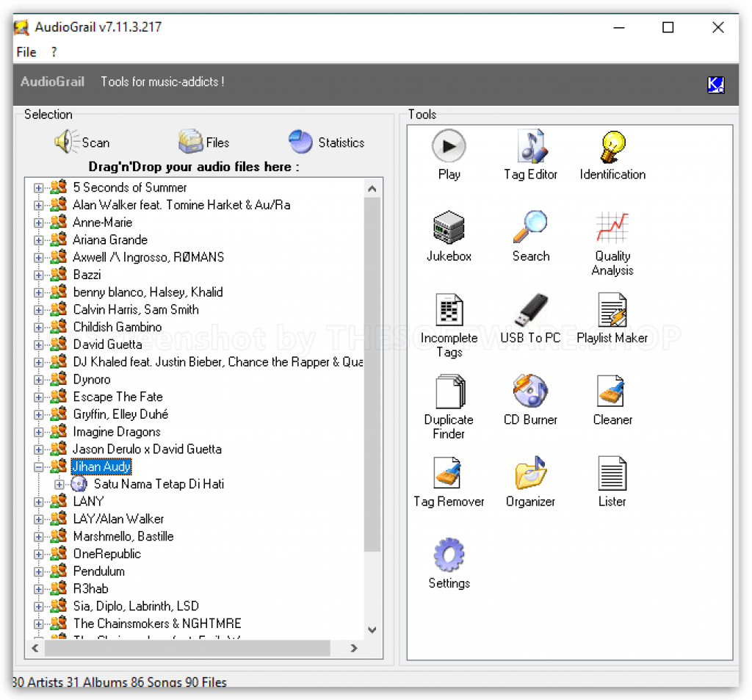The height and width of the screenshot is (700, 752).
Task: Select The Chainsmokers & NGHTMRE row
Action: (x=157, y=624)
